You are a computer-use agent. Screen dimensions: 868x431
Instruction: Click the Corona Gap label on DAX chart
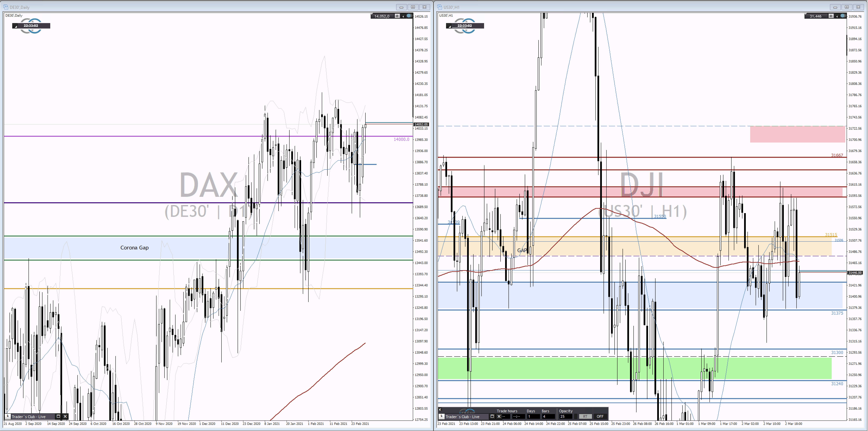(134, 248)
